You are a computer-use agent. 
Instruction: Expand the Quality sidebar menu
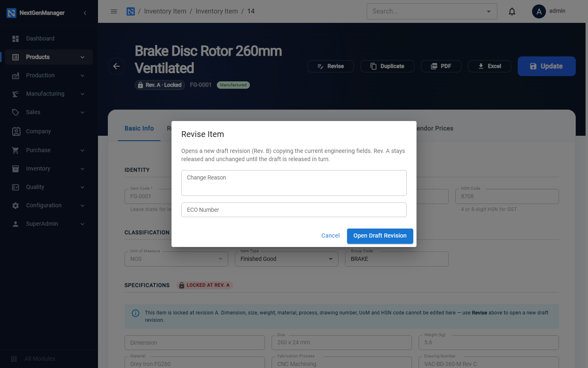tap(49, 187)
